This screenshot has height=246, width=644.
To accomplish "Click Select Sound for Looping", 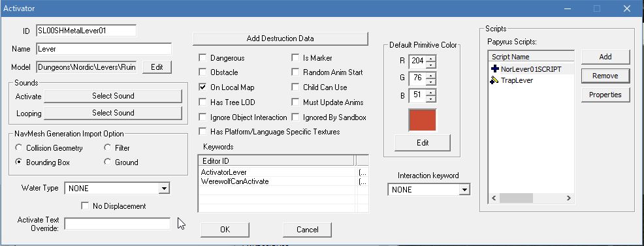I will [x=113, y=113].
